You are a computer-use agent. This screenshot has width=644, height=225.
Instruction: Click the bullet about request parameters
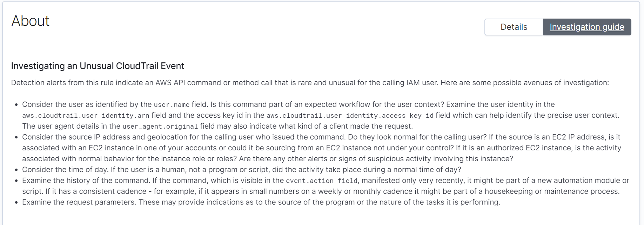[x=261, y=202]
